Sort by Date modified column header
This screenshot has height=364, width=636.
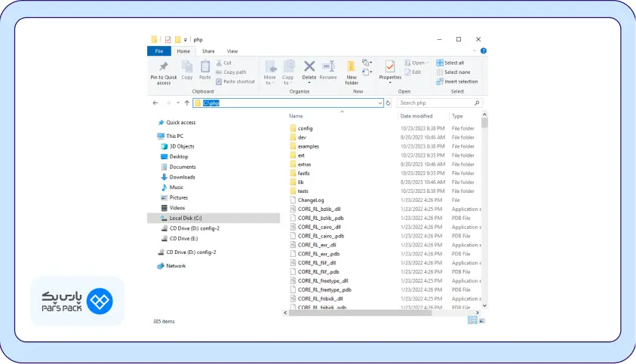pos(416,116)
